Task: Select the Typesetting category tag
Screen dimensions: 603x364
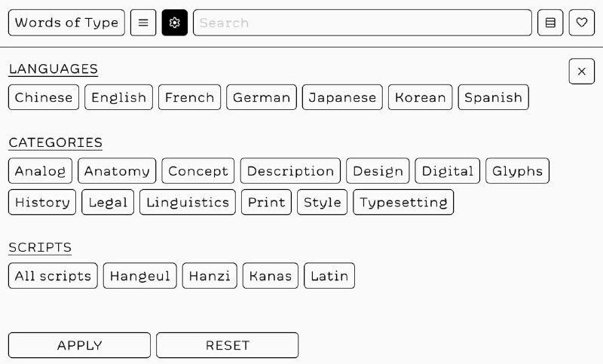Action: pos(403,202)
